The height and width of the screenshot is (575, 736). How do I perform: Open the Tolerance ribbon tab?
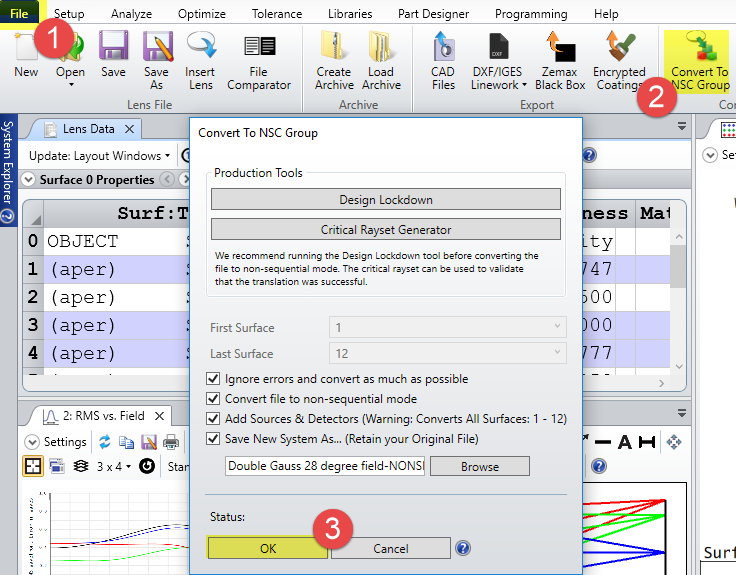[277, 14]
